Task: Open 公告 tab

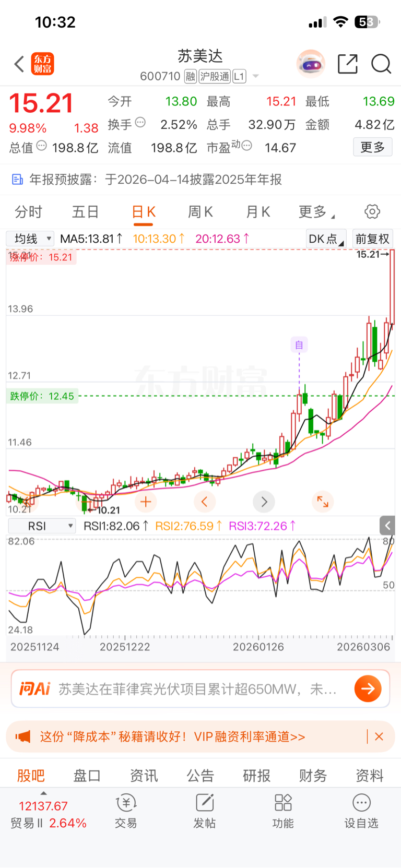Action: click(x=200, y=776)
